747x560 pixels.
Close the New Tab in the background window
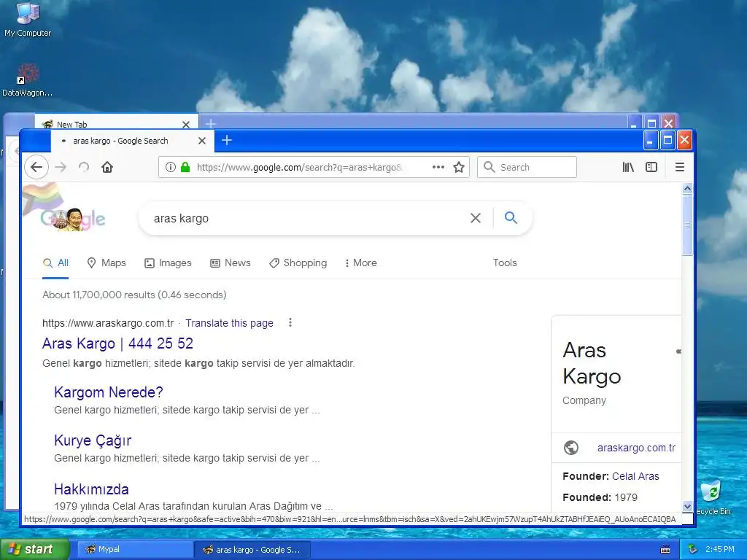[186, 124]
